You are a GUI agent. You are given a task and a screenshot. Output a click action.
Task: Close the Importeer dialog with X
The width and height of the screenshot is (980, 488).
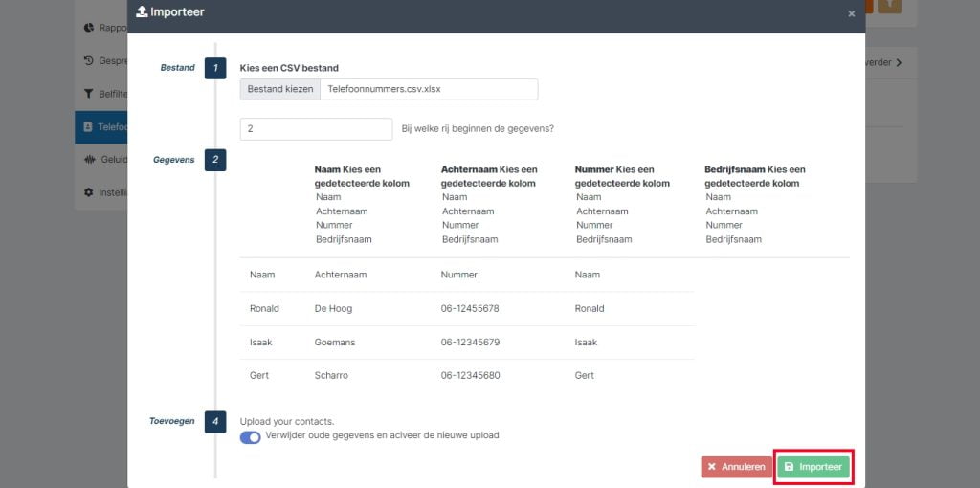(x=851, y=13)
